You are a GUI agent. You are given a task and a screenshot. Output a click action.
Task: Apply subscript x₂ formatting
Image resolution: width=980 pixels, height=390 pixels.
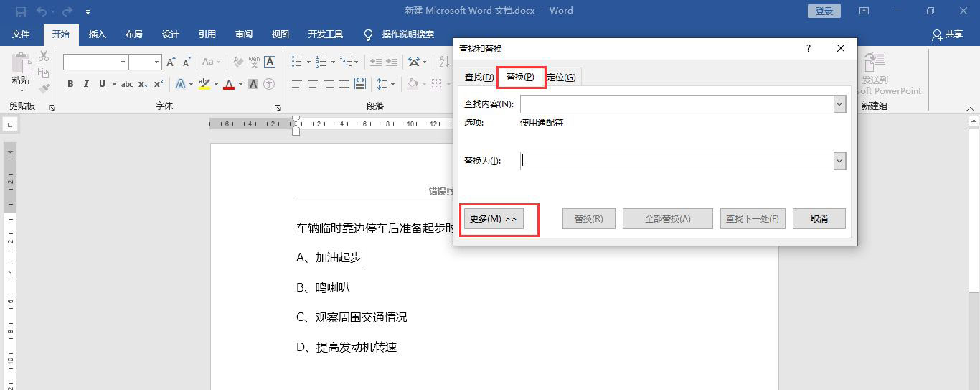(143, 84)
